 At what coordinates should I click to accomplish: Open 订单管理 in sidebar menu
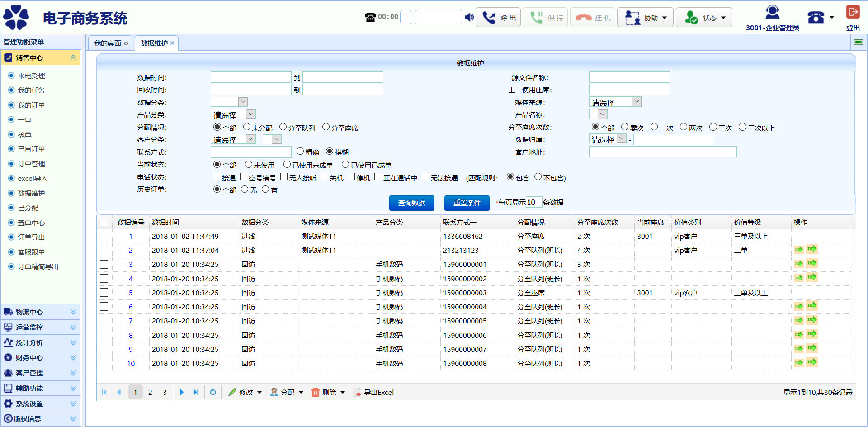31,164
